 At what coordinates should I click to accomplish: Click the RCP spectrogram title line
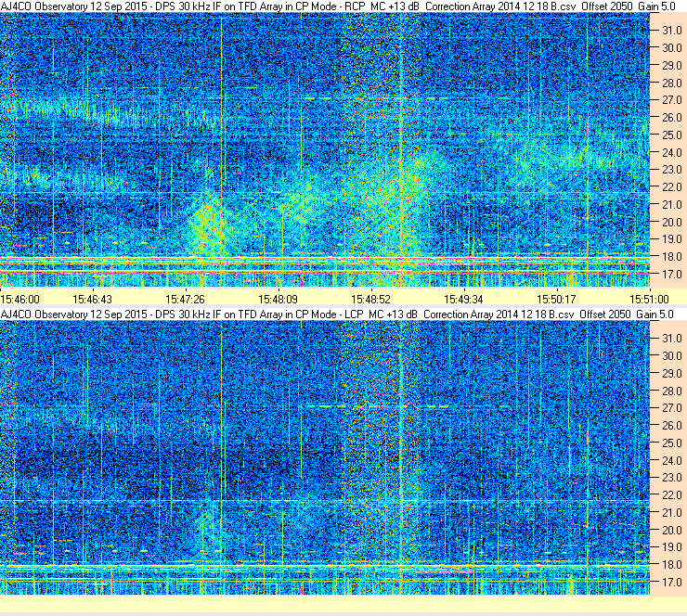pyautogui.click(x=338, y=6)
